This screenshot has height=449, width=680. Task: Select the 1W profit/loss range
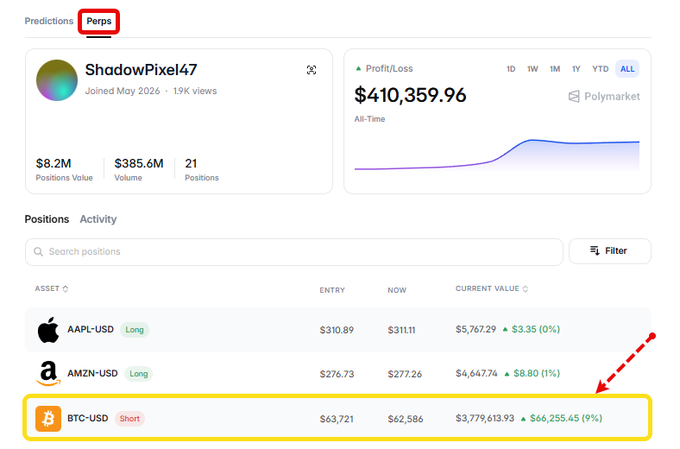pyautogui.click(x=533, y=69)
